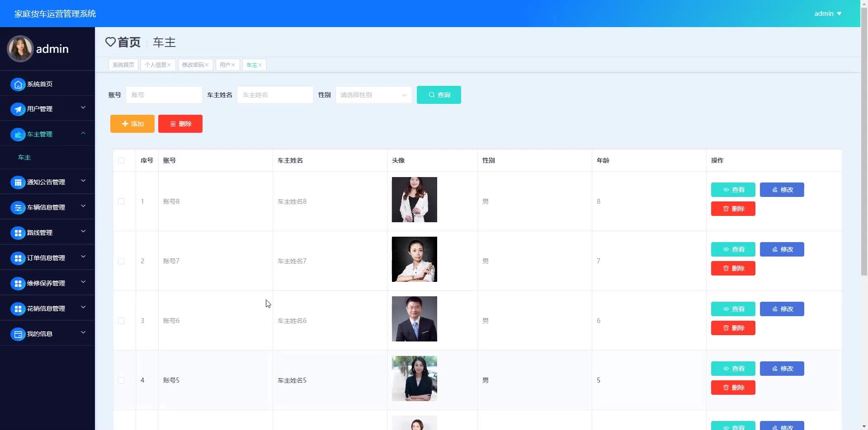Tick the checkbox for row 账号8
The width and height of the screenshot is (868, 430).
121,201
